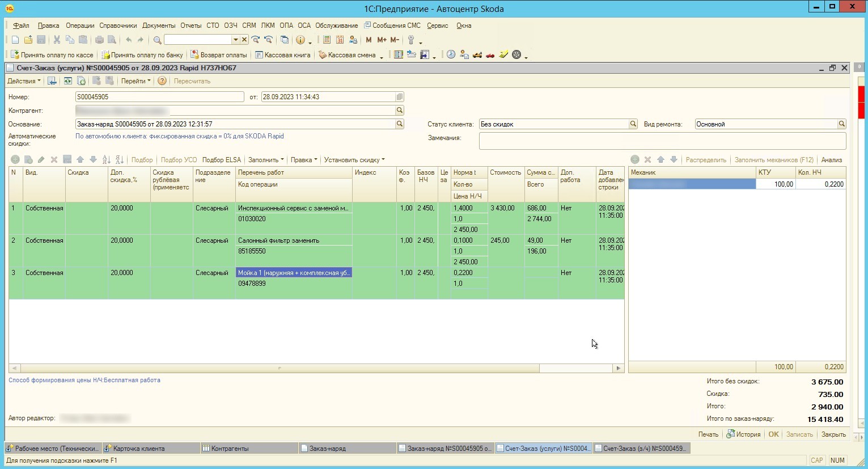
Task: Click the Подбор ELSA button
Action: (222, 160)
